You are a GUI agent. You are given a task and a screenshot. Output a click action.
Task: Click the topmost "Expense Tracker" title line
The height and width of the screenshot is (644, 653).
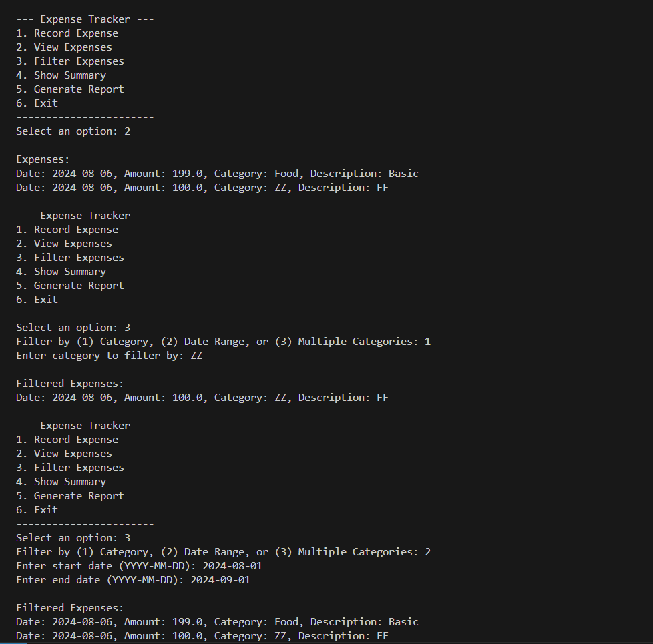click(x=85, y=19)
